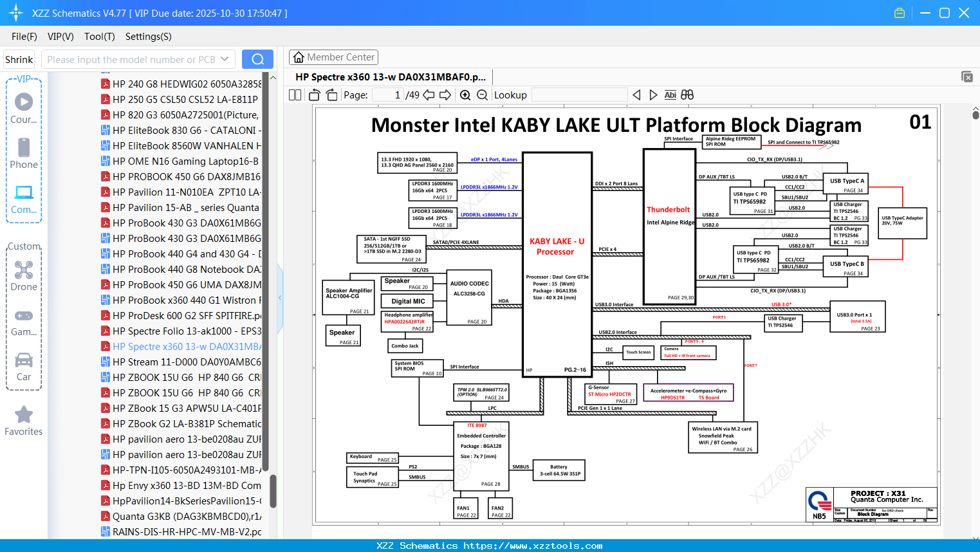The image size is (980, 552).
Task: Open HP OME N16 Gaming Laptop16-B entry
Action: tap(181, 161)
